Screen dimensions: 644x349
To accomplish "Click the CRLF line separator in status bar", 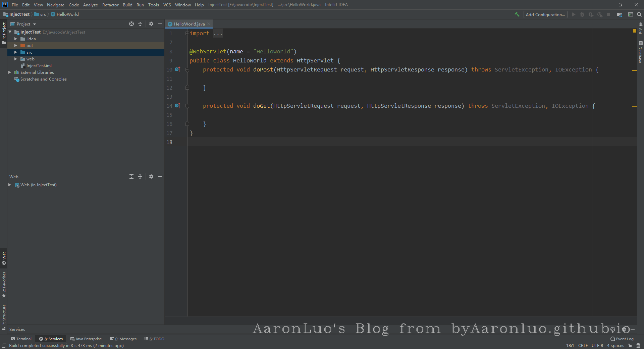I will 583,346.
